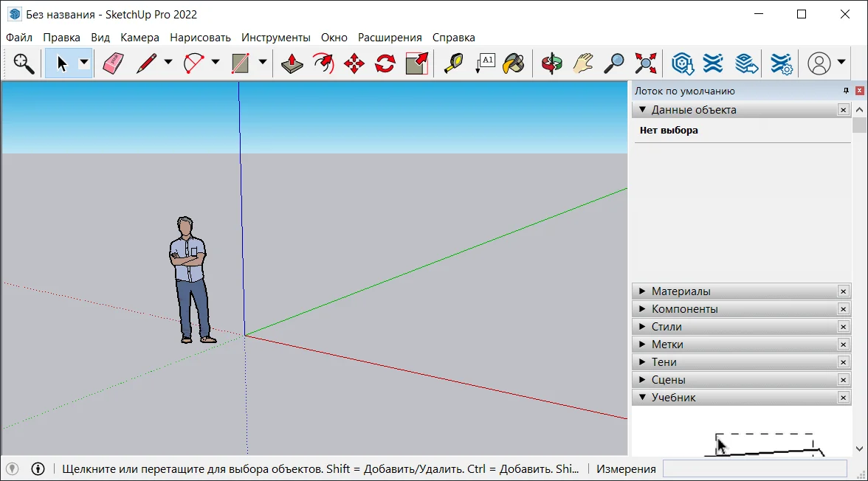Open the account dropdown arrow
The width and height of the screenshot is (868, 481).
[x=841, y=62]
